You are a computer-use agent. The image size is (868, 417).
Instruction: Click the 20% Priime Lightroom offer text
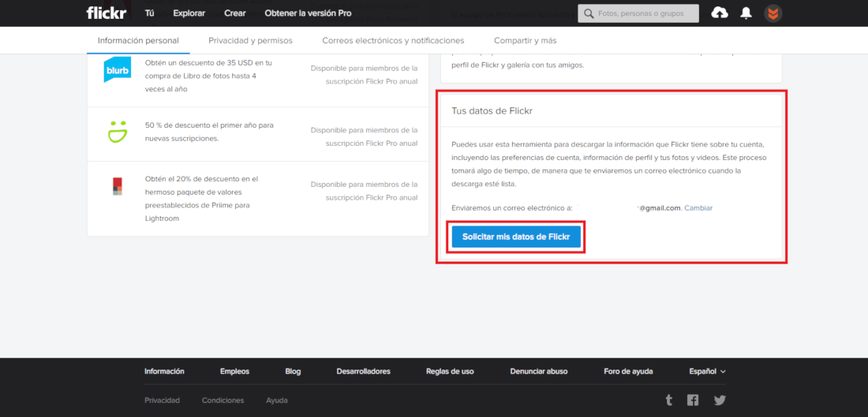tap(201, 199)
